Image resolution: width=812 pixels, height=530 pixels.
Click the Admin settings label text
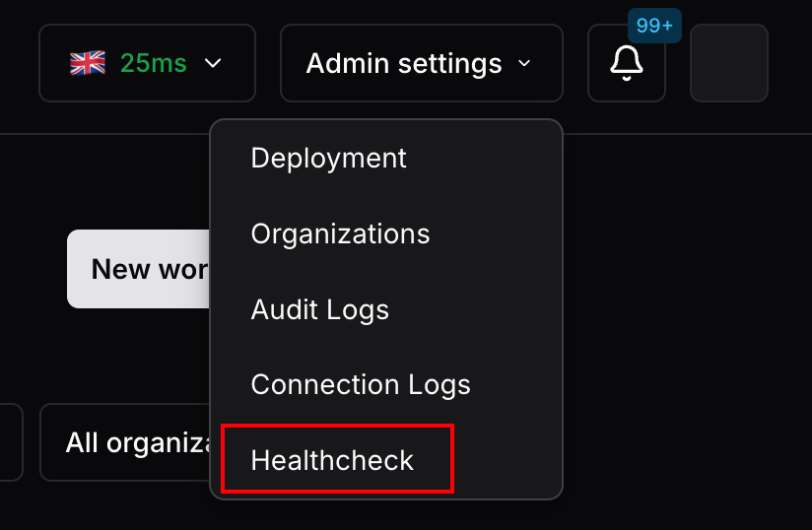(404, 64)
